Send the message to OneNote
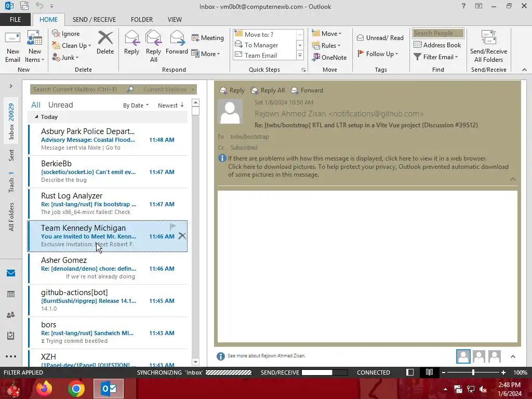Image resolution: width=532 pixels, height=399 pixels. 329,57
